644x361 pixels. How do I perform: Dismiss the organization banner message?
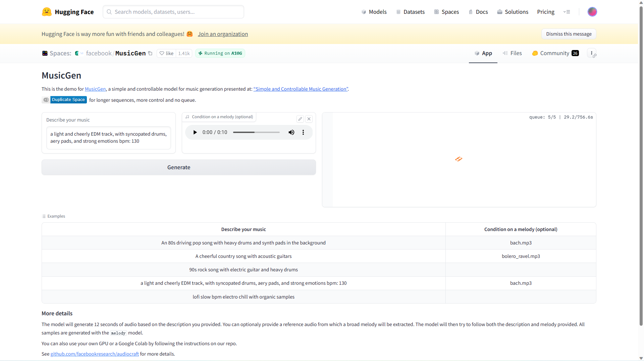[569, 34]
